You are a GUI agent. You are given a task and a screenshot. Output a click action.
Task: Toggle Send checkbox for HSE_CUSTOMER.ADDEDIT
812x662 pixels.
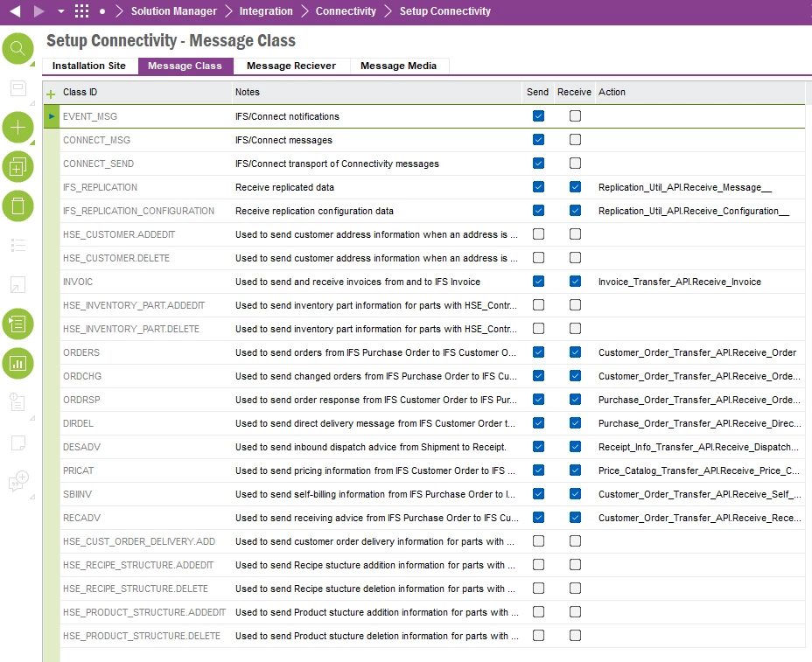pyautogui.click(x=538, y=234)
